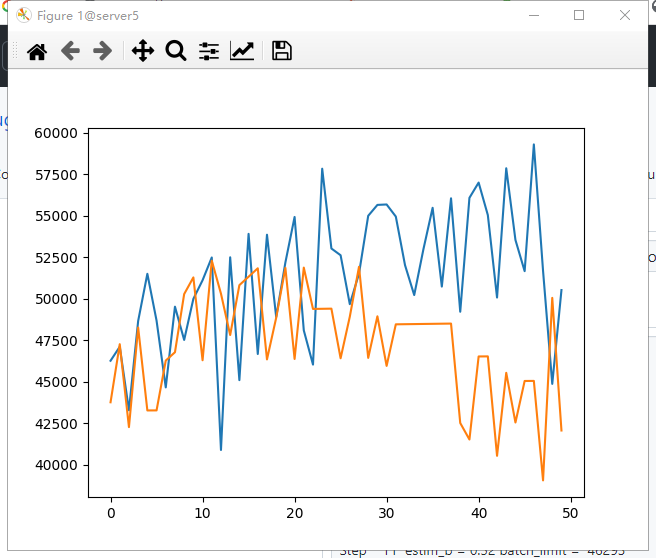Click y-axis label 60000

pyautogui.click(x=56, y=133)
